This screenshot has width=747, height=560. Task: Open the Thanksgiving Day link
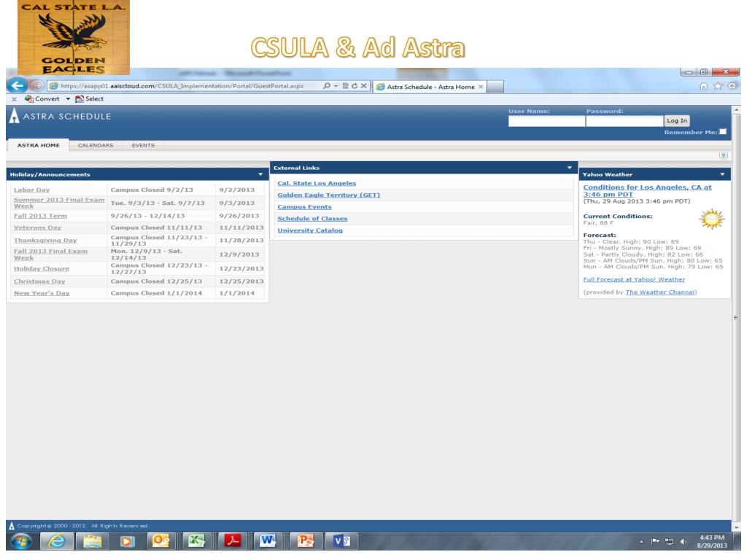(x=45, y=241)
